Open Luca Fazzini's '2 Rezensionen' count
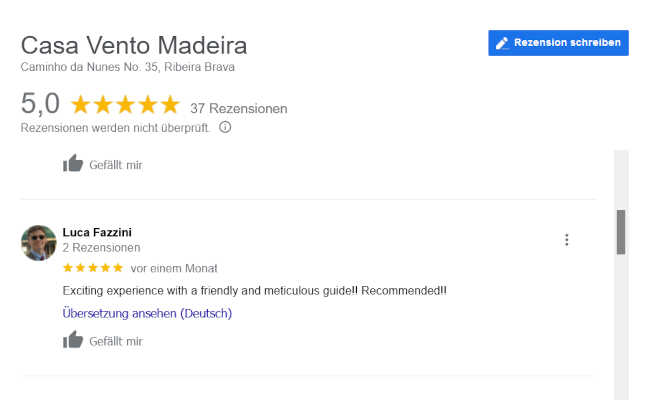Image resolution: width=650 pixels, height=400 pixels. coord(101,247)
